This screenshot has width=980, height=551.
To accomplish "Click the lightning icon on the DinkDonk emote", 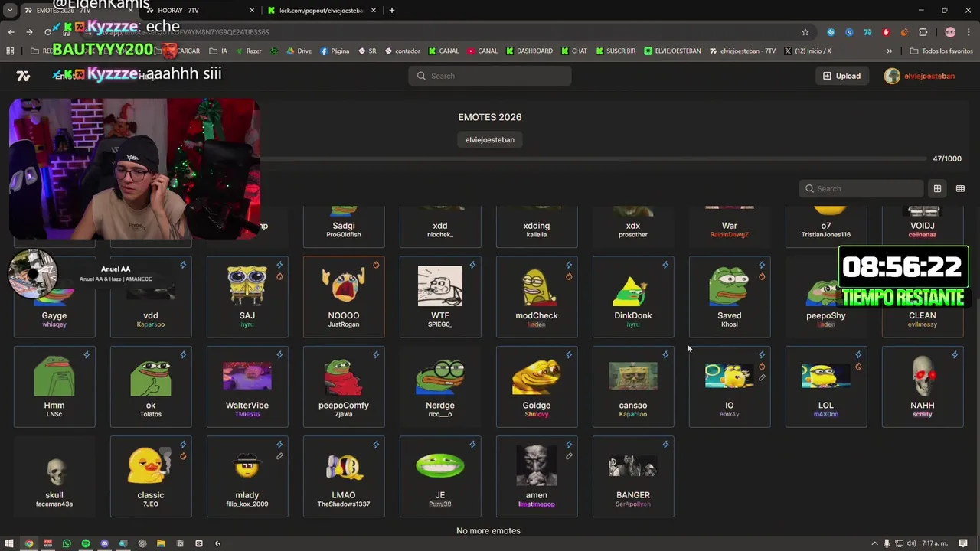I will [665, 265].
